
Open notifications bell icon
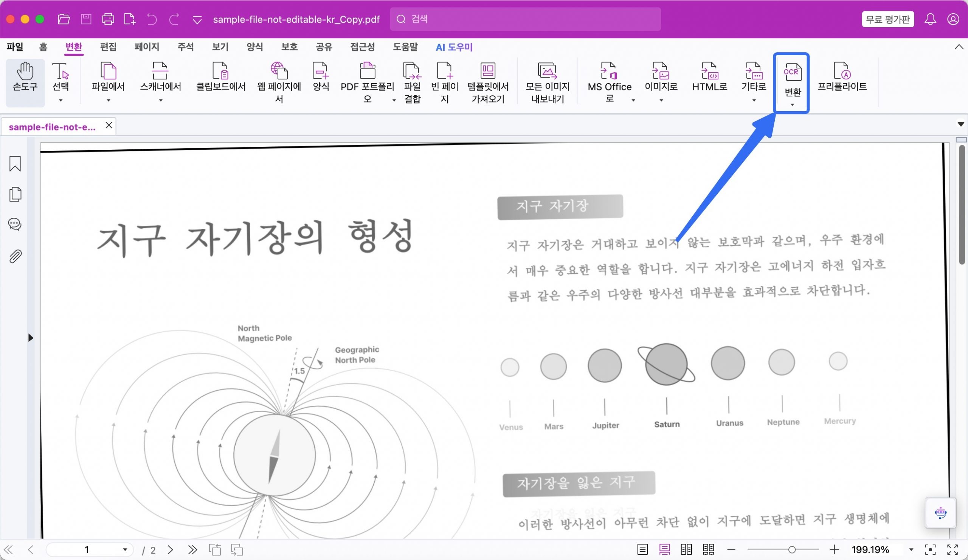tap(930, 19)
